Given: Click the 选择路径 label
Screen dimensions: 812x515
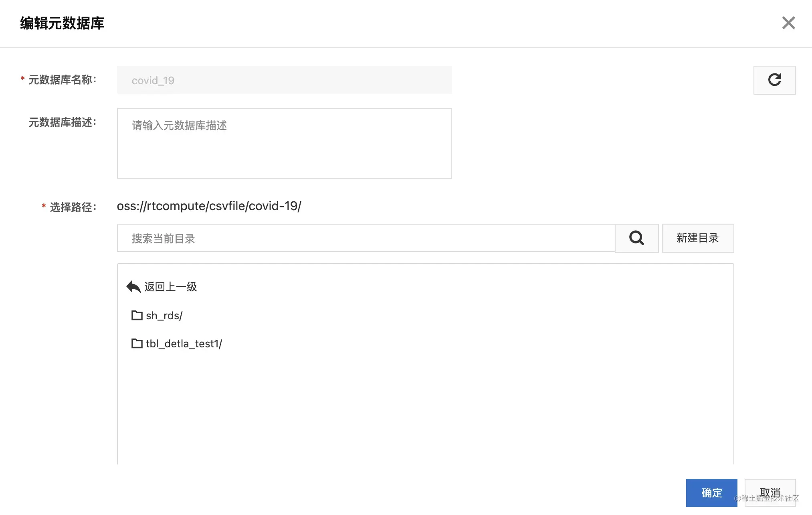Looking at the screenshot, I should (73, 207).
